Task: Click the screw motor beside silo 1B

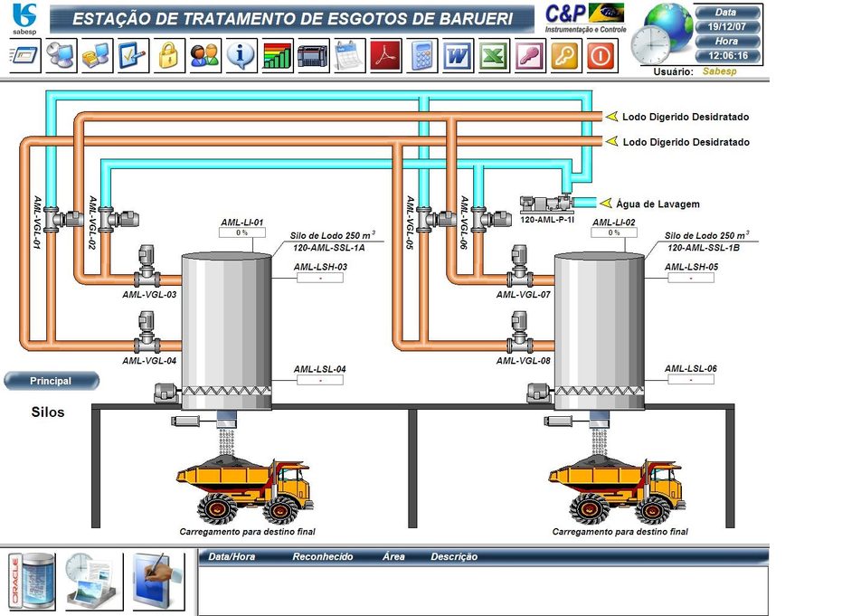Action: click(x=539, y=393)
